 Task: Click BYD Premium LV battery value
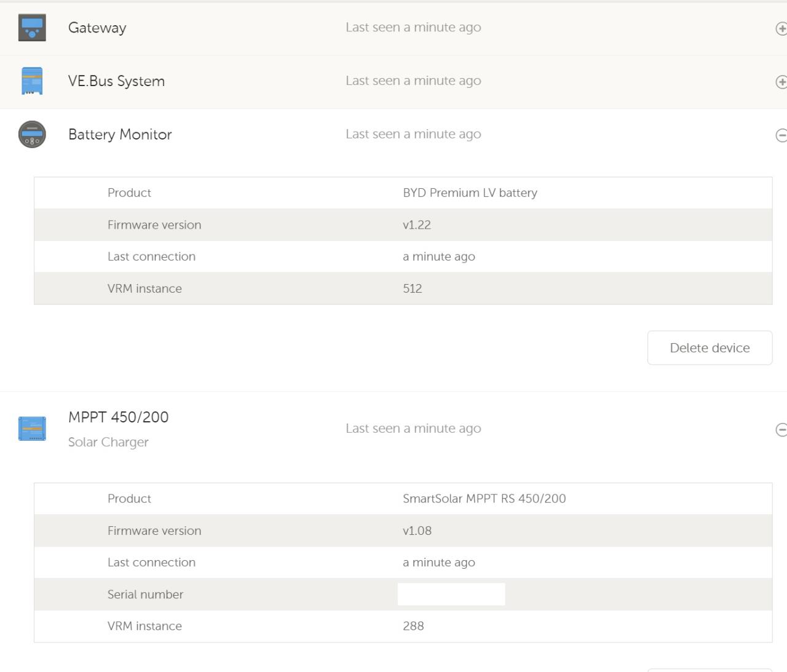[470, 193]
